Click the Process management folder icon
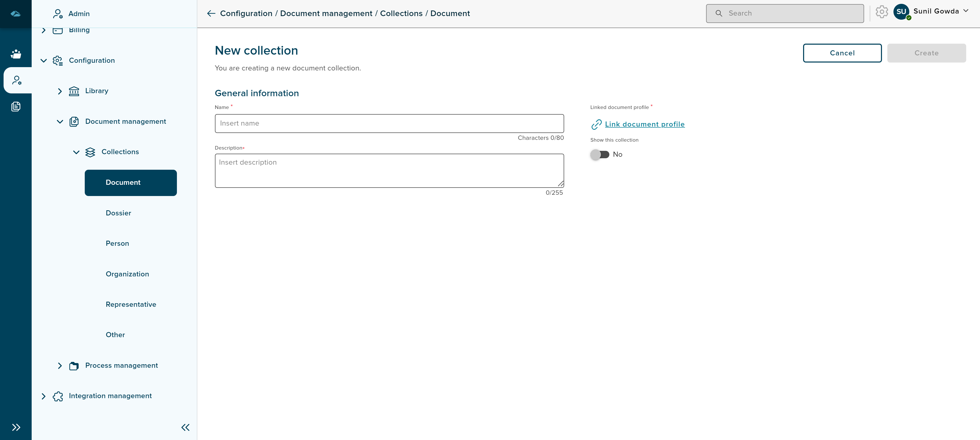 coord(74,365)
